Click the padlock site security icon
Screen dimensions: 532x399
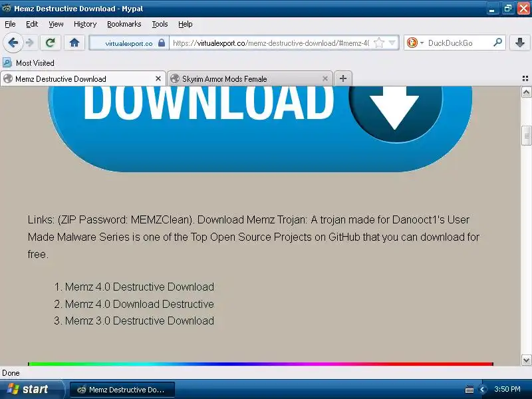[162, 43]
